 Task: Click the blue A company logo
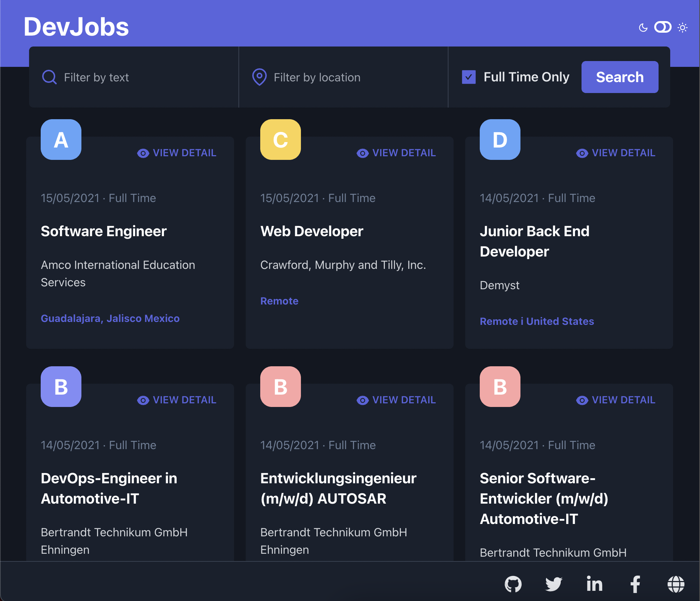point(61,140)
